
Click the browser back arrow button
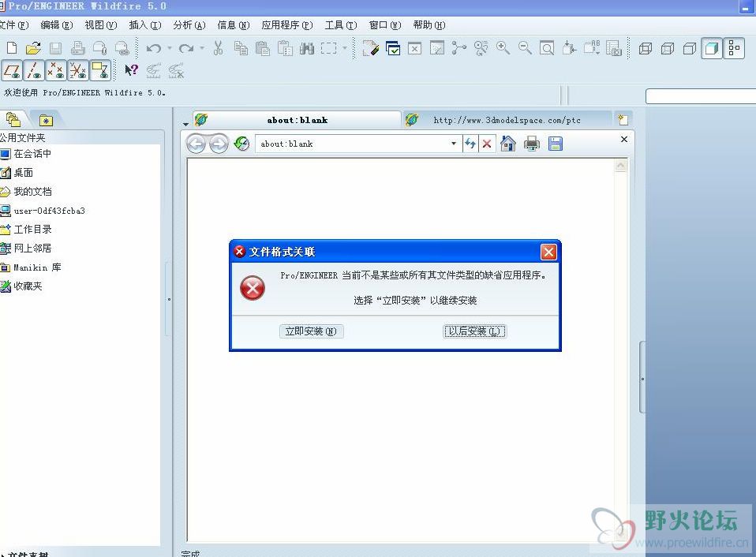pyautogui.click(x=196, y=144)
